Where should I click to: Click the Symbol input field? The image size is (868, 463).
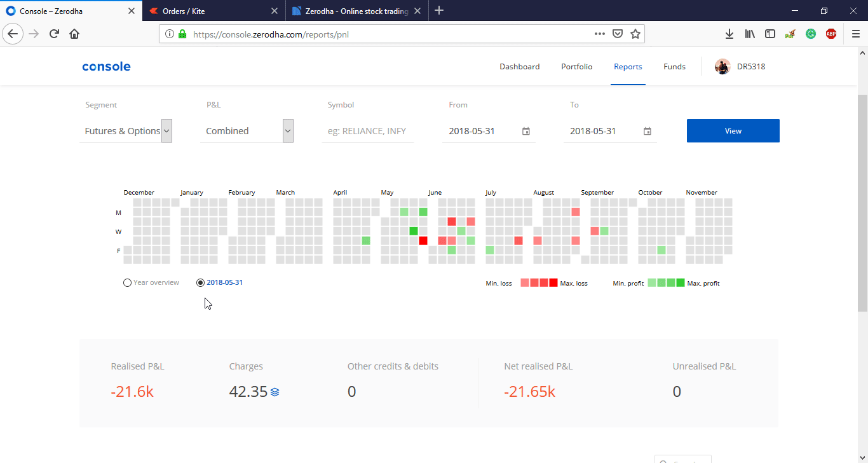pyautogui.click(x=367, y=131)
